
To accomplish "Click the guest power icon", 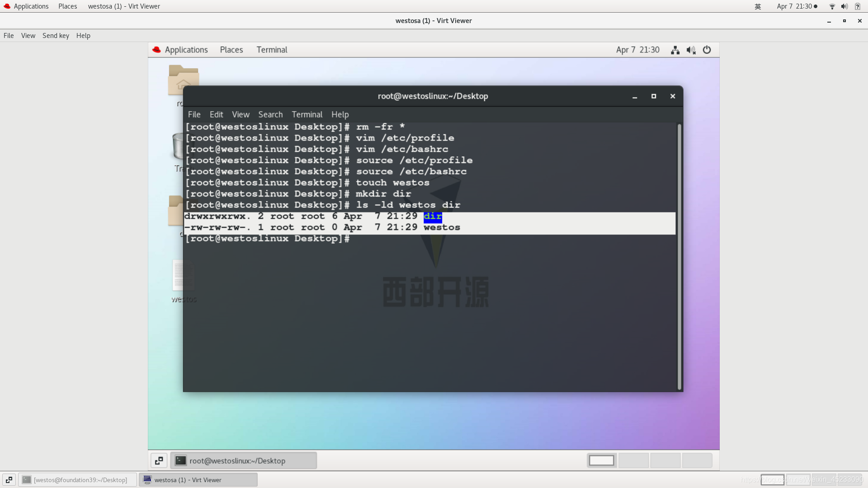I will (x=707, y=50).
